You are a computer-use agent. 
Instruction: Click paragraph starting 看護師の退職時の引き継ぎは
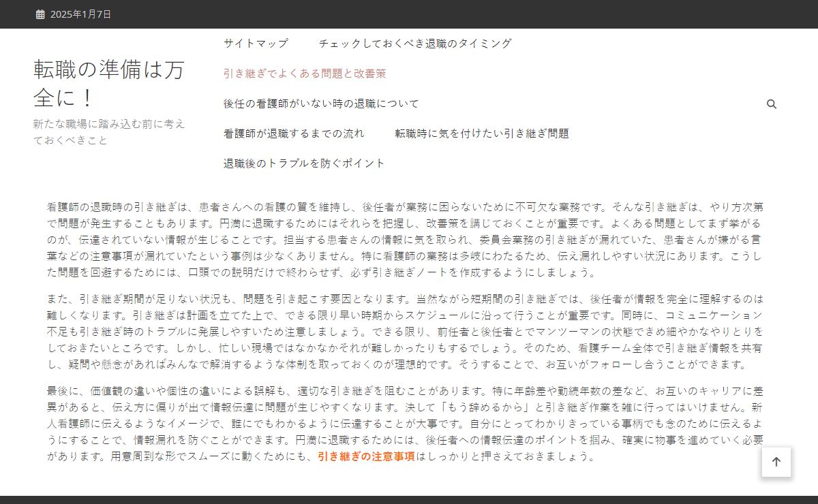coord(406,239)
